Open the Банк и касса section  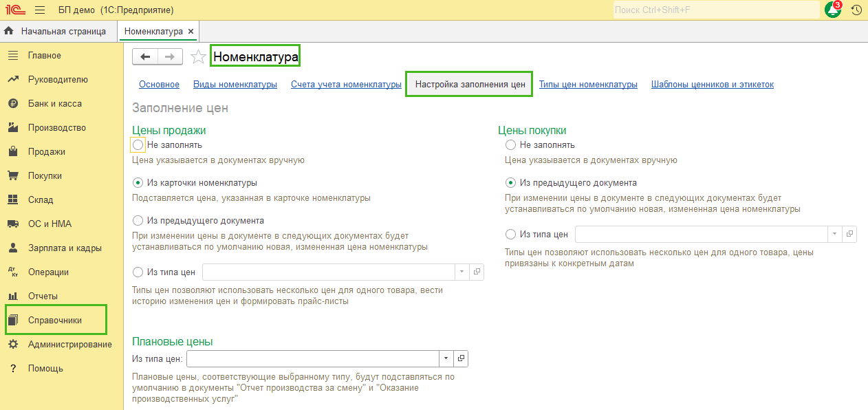54,104
